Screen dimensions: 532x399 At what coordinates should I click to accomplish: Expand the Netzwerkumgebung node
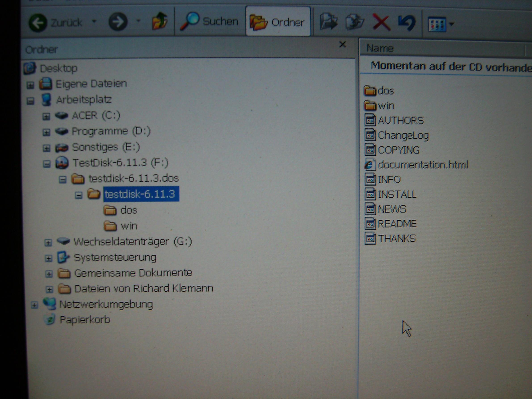[x=34, y=305]
